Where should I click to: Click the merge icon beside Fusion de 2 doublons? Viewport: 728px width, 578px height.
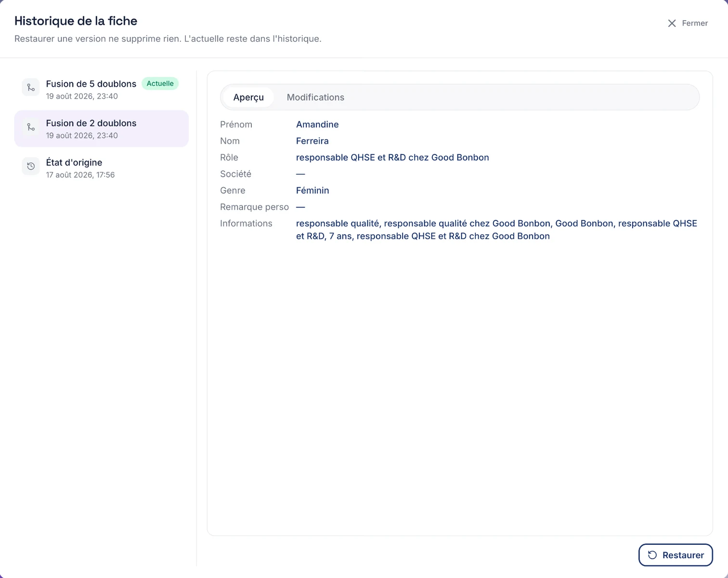click(x=31, y=127)
